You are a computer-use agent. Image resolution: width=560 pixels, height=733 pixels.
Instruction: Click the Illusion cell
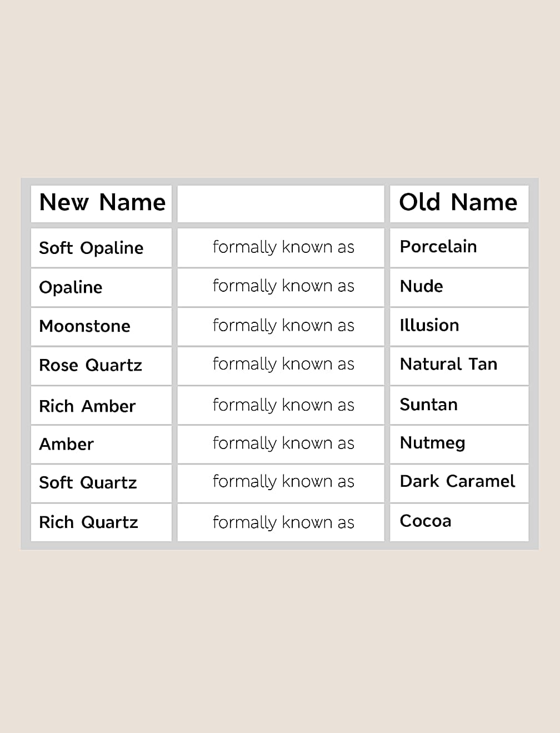tap(429, 325)
